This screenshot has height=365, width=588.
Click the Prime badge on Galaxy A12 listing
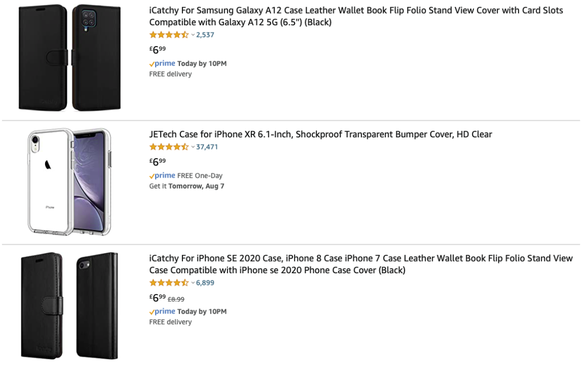pyautogui.click(x=162, y=63)
